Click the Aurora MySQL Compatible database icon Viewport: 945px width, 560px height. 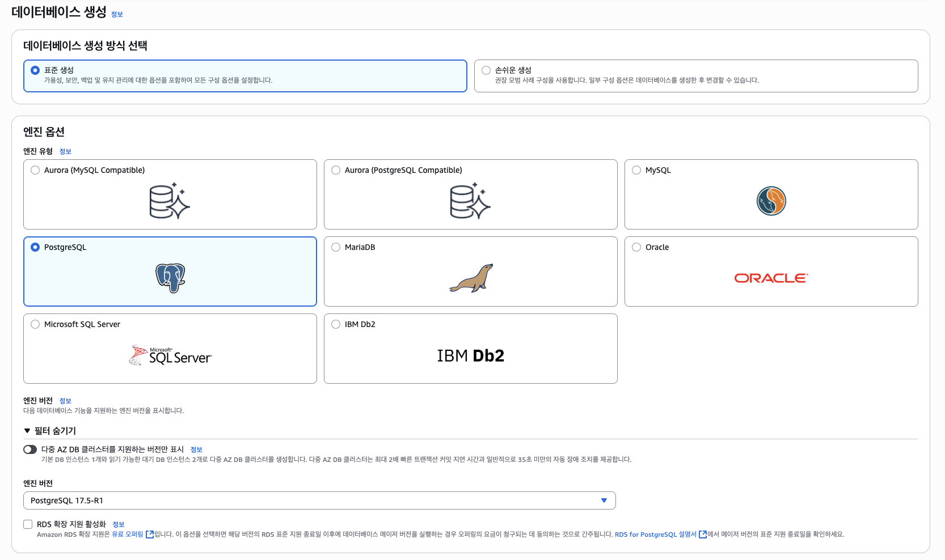(x=170, y=201)
